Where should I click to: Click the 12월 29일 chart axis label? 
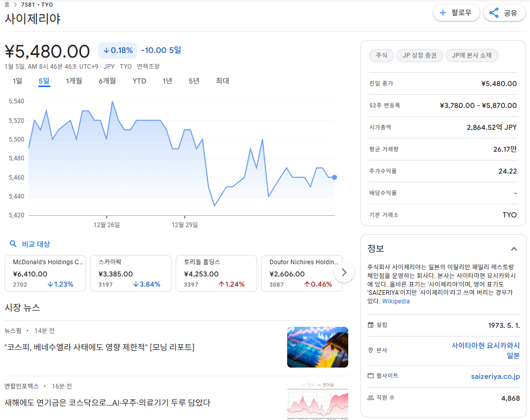pos(184,225)
